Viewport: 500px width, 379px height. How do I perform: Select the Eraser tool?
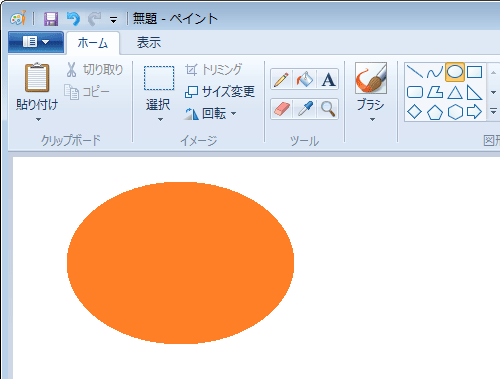281,109
